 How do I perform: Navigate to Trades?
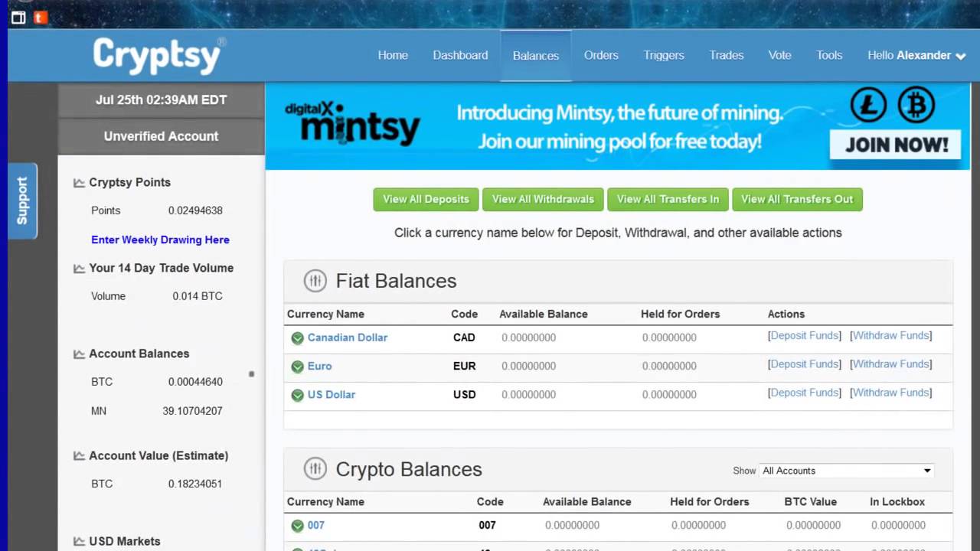727,55
